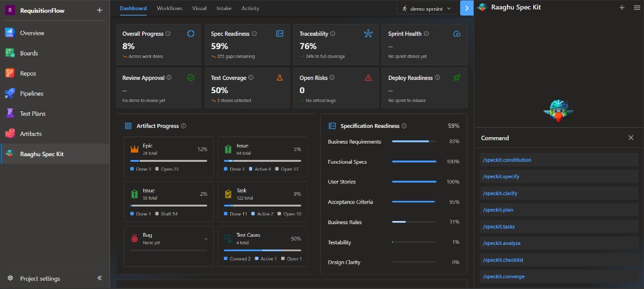Click Deploy Readiness info icon
Screen dimensions: 644x289
(x=438, y=77)
